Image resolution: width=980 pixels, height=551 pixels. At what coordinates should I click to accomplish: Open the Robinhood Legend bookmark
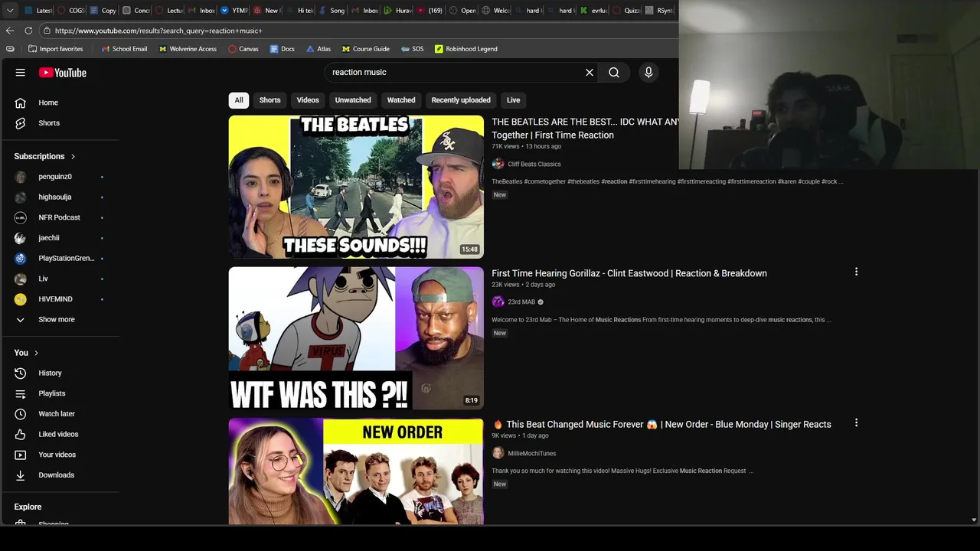466,49
